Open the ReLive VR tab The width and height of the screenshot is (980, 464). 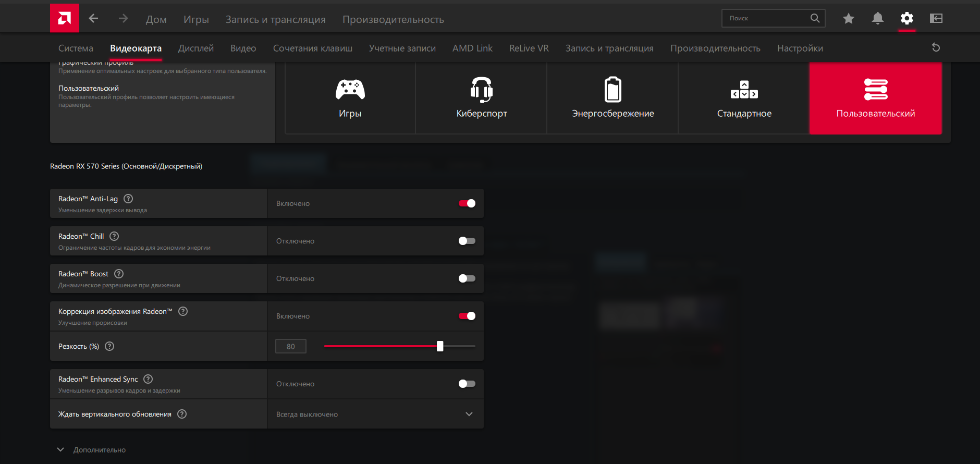coord(529,48)
